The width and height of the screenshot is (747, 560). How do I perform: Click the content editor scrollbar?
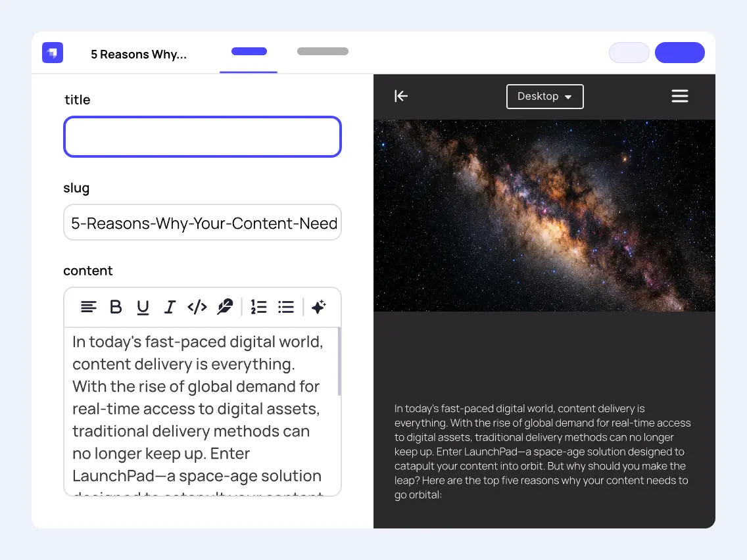pos(339,362)
